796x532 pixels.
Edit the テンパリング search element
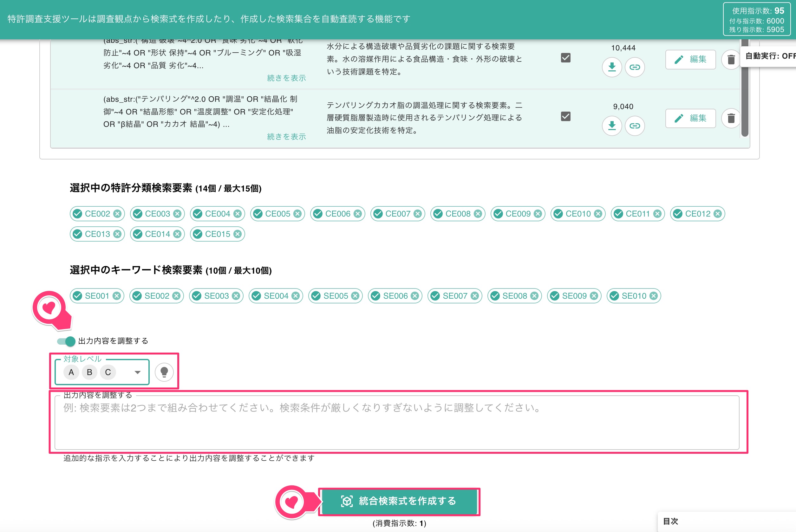click(690, 118)
